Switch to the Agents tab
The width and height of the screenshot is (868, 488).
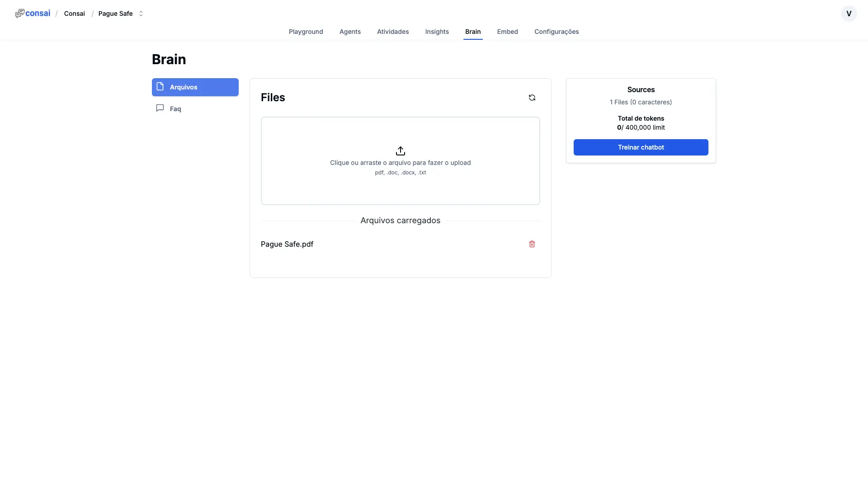coord(350,32)
